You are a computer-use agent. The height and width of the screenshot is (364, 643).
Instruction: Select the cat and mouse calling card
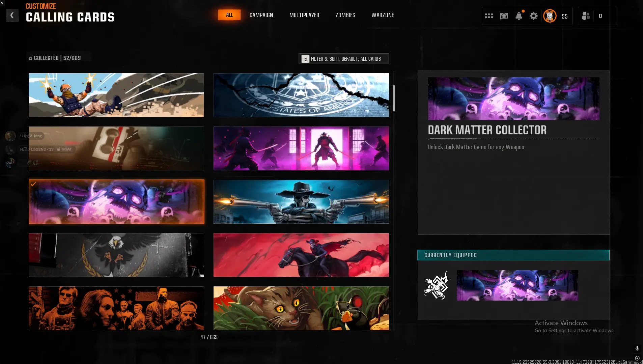click(x=301, y=308)
